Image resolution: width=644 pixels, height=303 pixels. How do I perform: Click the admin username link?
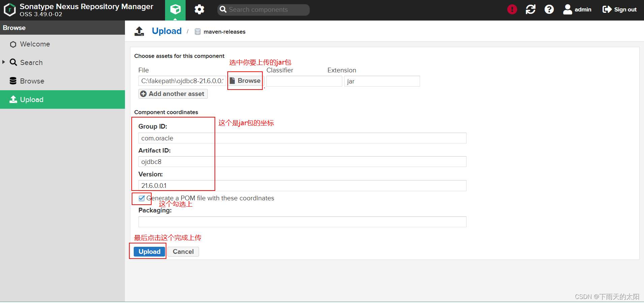tap(583, 9)
